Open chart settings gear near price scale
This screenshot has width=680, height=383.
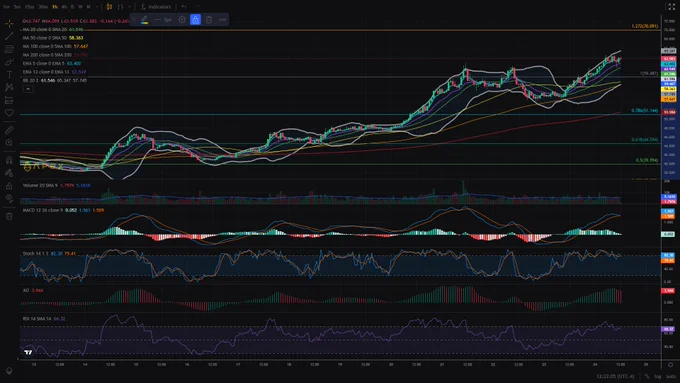670,365
